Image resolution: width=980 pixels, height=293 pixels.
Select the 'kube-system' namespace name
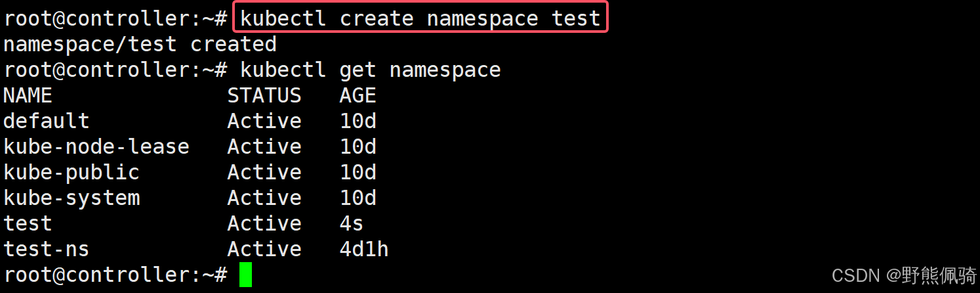[x=71, y=198]
